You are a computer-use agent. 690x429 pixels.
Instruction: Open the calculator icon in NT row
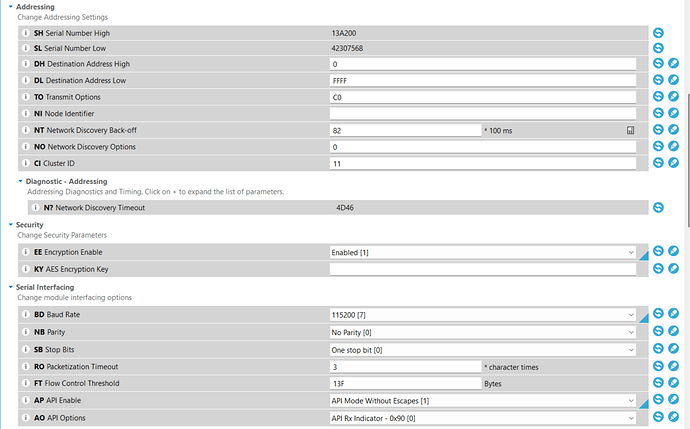[631, 130]
